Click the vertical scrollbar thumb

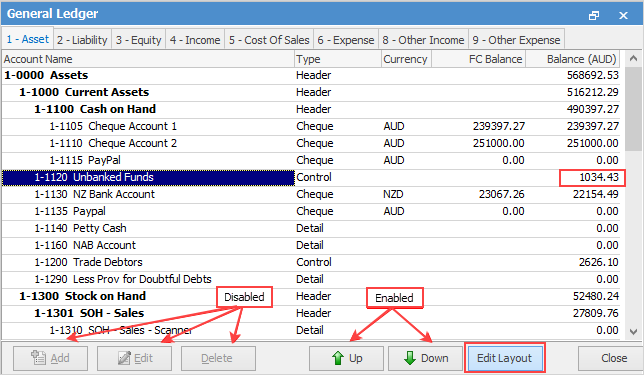click(633, 109)
